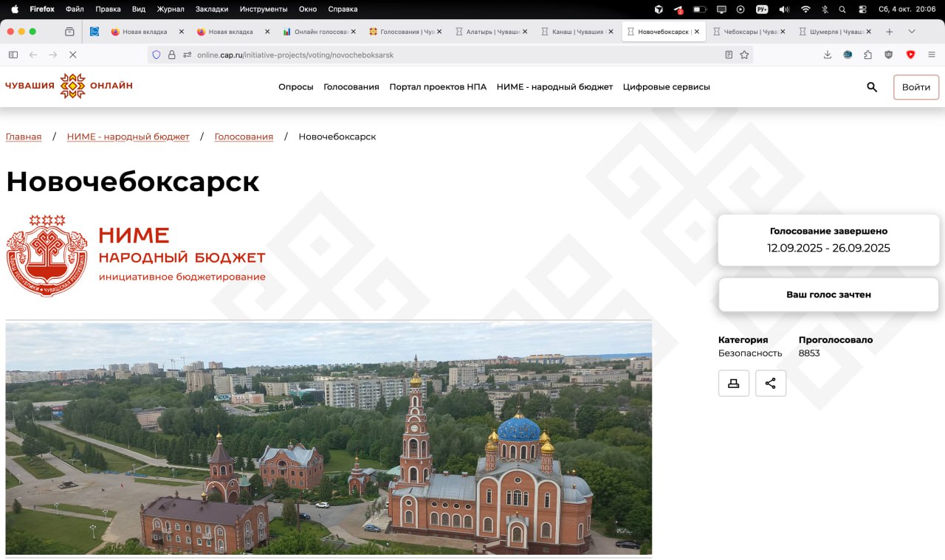Toggle the Firefox sidebar panel
The width and height of the screenshot is (945, 560).
tap(13, 55)
